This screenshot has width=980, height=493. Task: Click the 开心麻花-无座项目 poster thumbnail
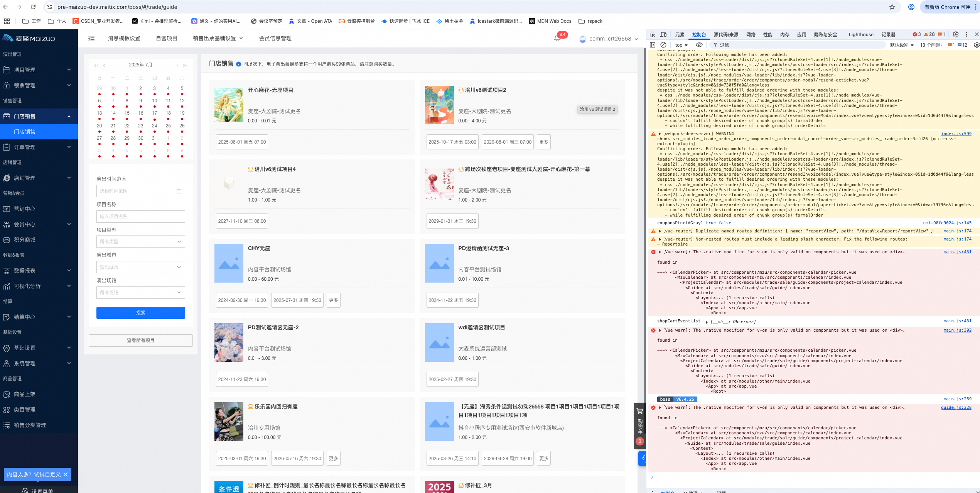(229, 105)
